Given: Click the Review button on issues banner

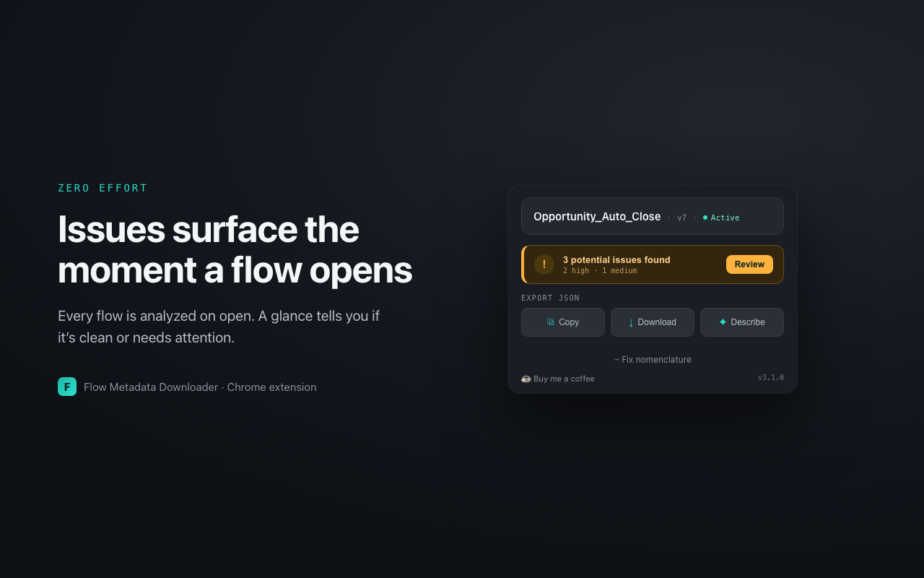Looking at the screenshot, I should (749, 264).
